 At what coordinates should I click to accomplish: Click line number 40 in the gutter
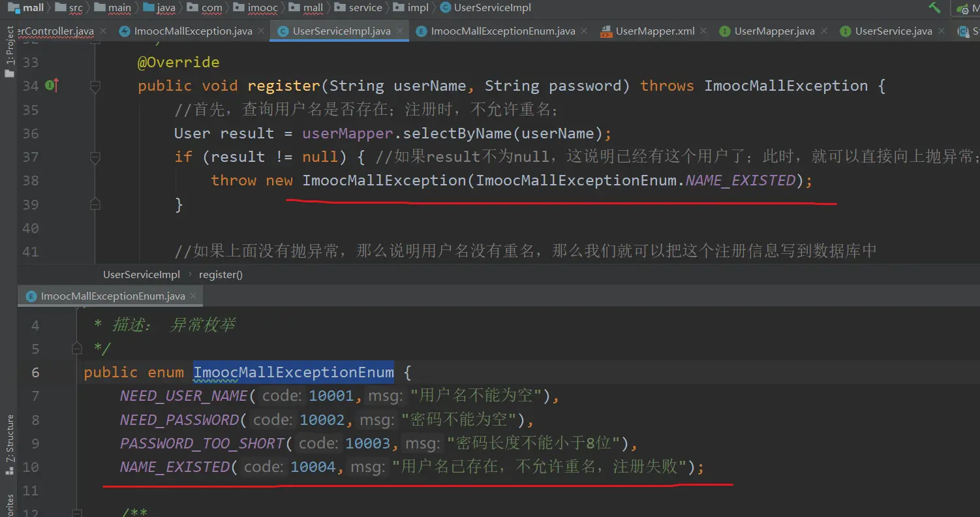31,228
